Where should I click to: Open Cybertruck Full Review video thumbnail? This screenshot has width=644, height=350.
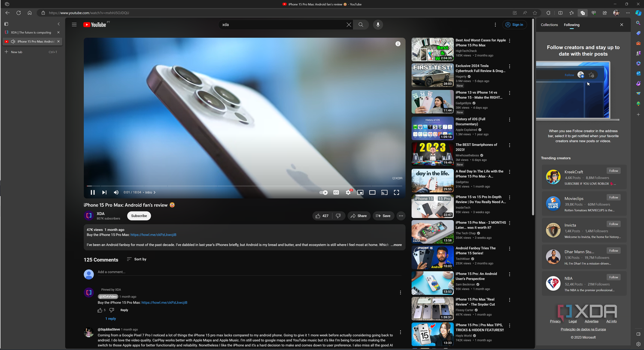(432, 75)
